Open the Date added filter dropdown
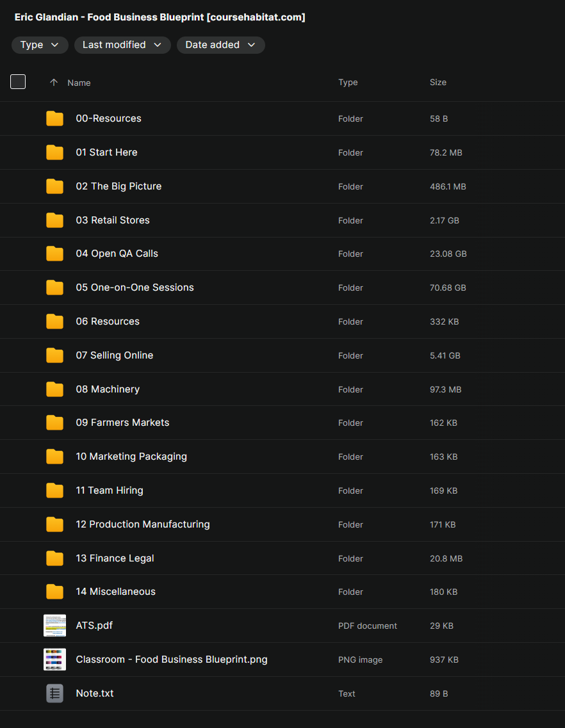The height and width of the screenshot is (728, 565). tap(220, 45)
